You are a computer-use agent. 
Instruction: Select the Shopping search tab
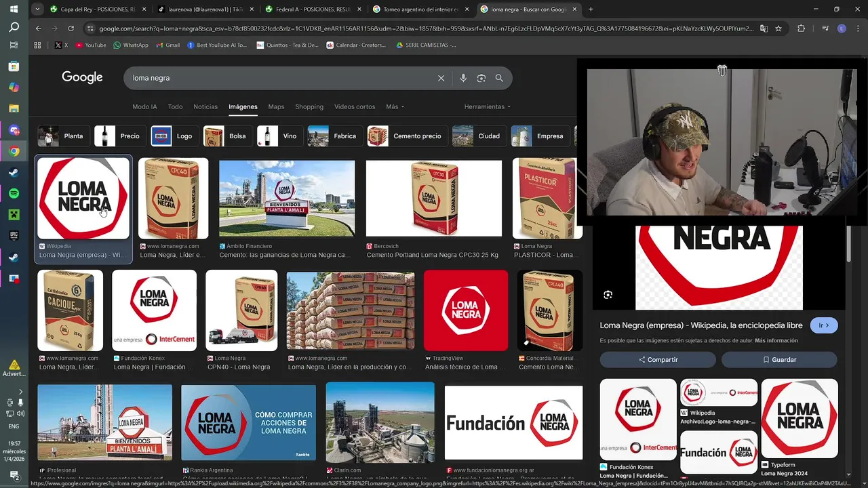tap(309, 106)
